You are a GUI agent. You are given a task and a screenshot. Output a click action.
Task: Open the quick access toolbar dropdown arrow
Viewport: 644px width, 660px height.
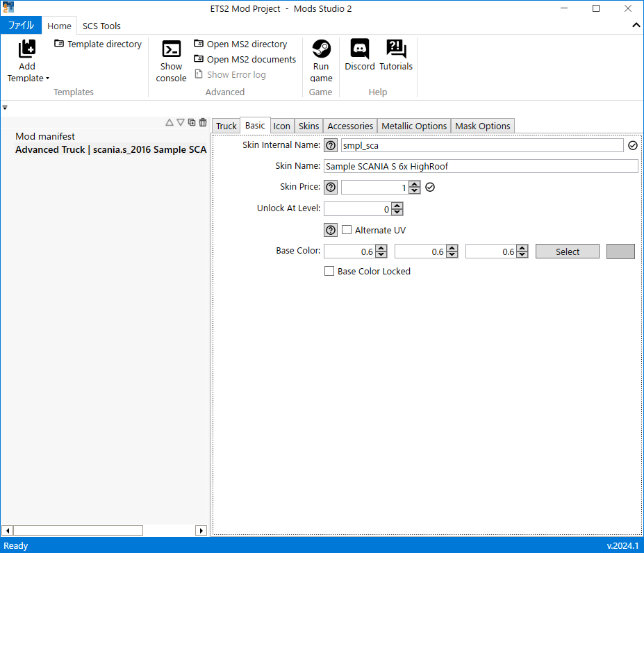pyautogui.click(x=5, y=108)
